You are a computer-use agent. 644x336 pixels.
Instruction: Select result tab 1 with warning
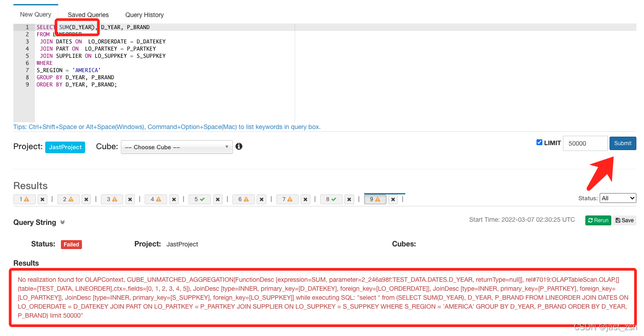(x=25, y=199)
